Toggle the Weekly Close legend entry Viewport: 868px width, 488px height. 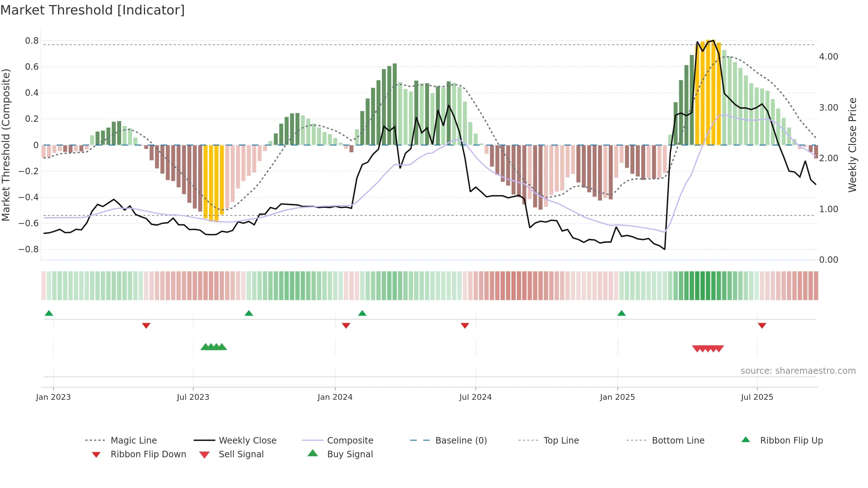pos(235,440)
